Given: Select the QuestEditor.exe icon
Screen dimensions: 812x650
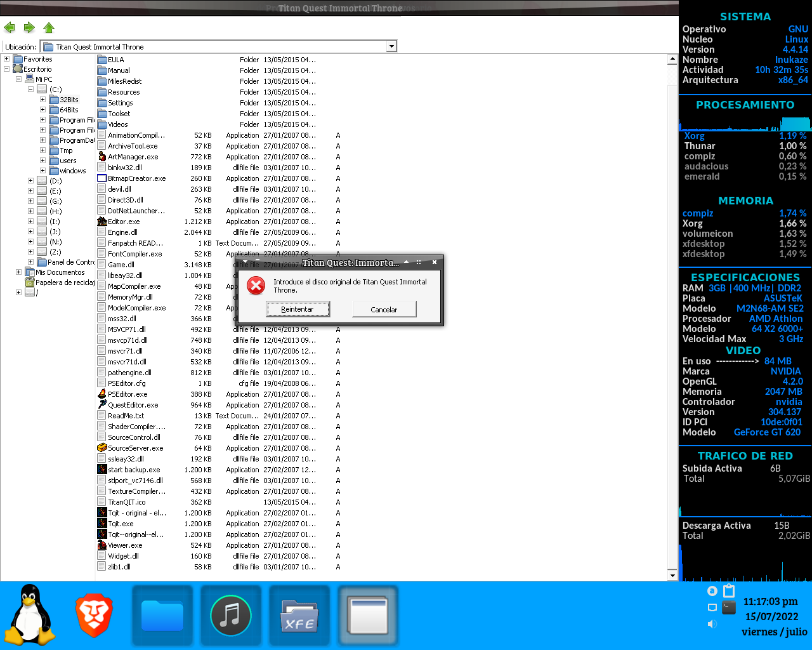Looking at the screenshot, I should pos(102,405).
